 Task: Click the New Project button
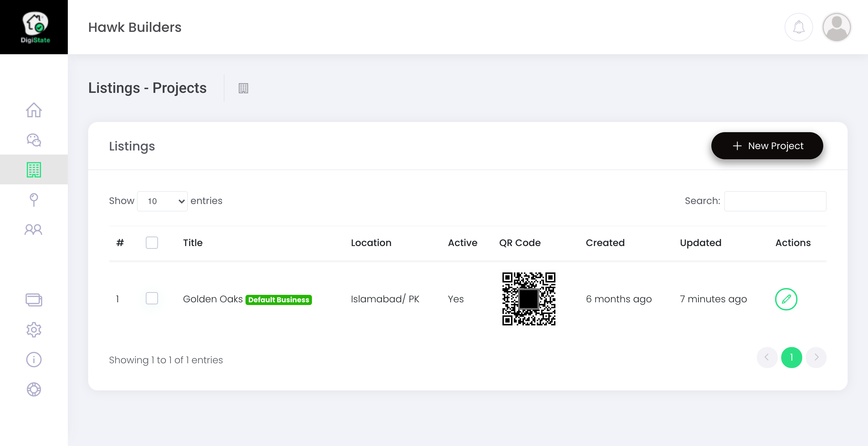[767, 146]
